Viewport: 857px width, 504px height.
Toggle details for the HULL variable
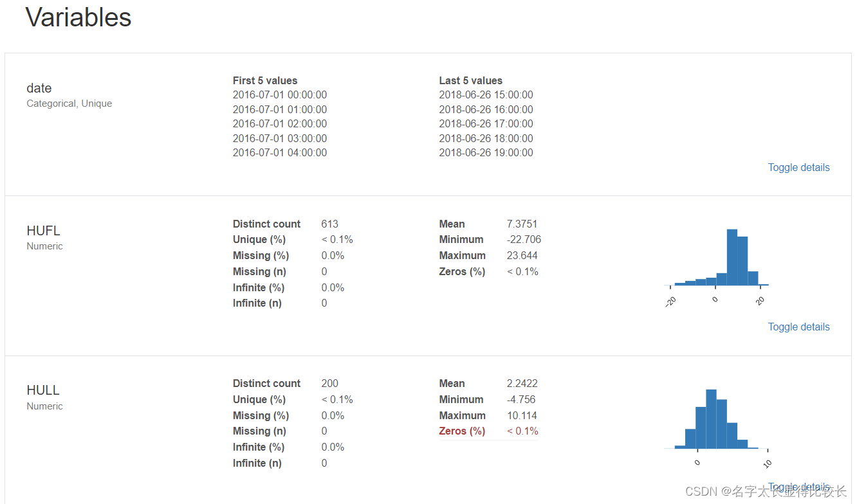tap(798, 487)
